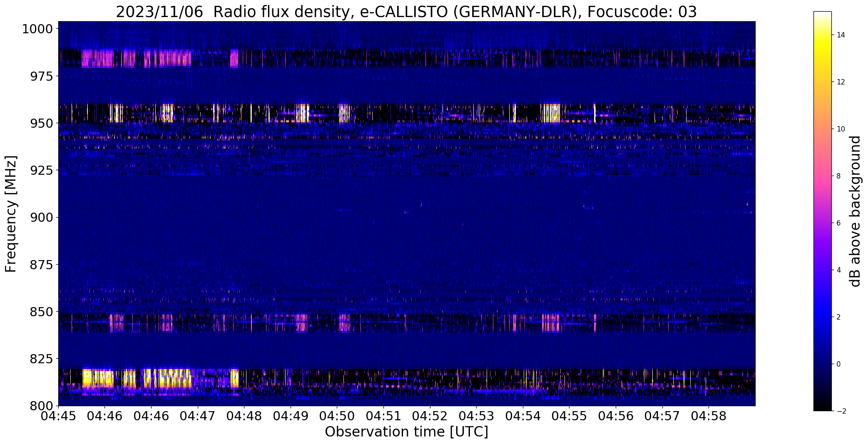Screen dimensions: 868x444
Task: Click the 04:49 time tick label
Action: pyautogui.click(x=291, y=417)
